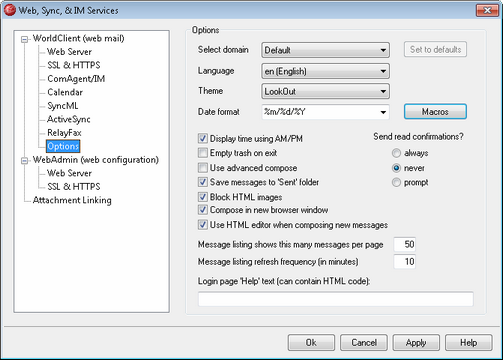The image size is (503, 360).
Task: Uncheck Block HTML images
Action: [x=203, y=197]
